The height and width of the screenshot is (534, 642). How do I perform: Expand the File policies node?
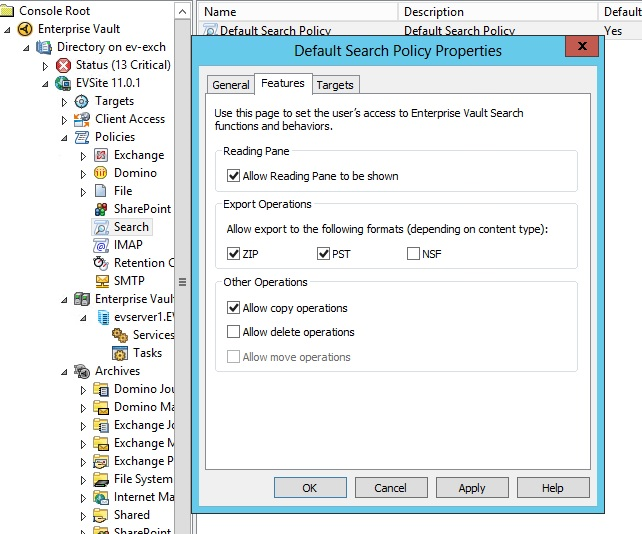coord(83,192)
